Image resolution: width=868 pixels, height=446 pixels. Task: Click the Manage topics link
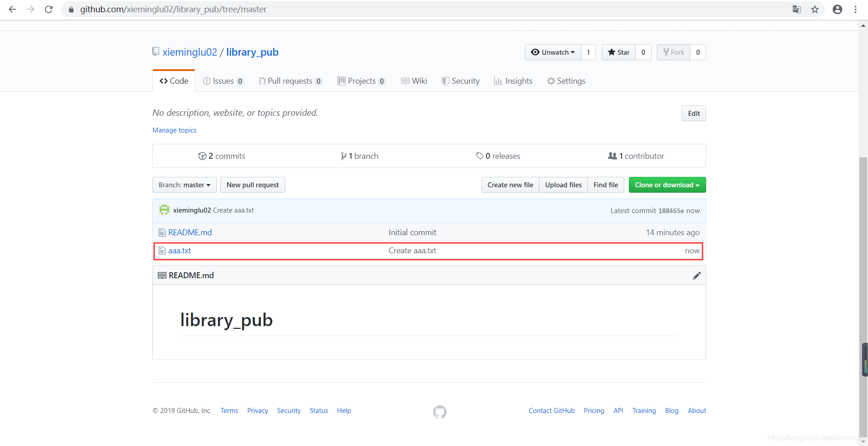tap(175, 130)
